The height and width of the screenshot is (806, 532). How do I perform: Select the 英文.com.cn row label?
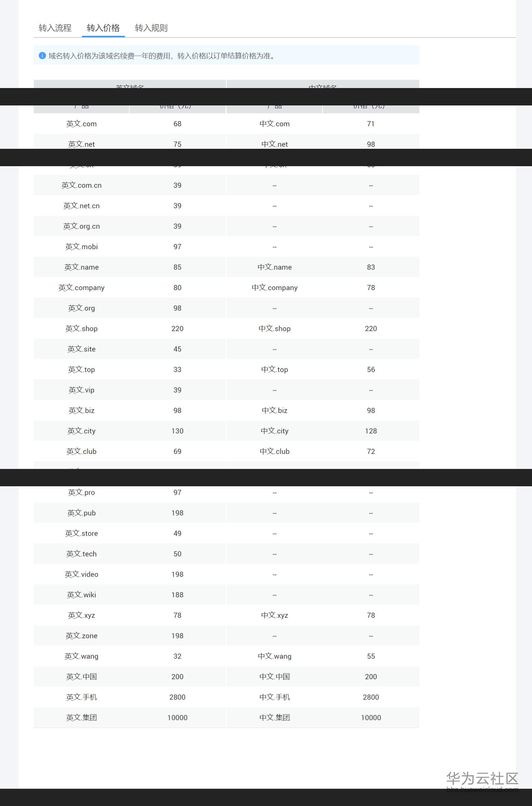(82, 185)
